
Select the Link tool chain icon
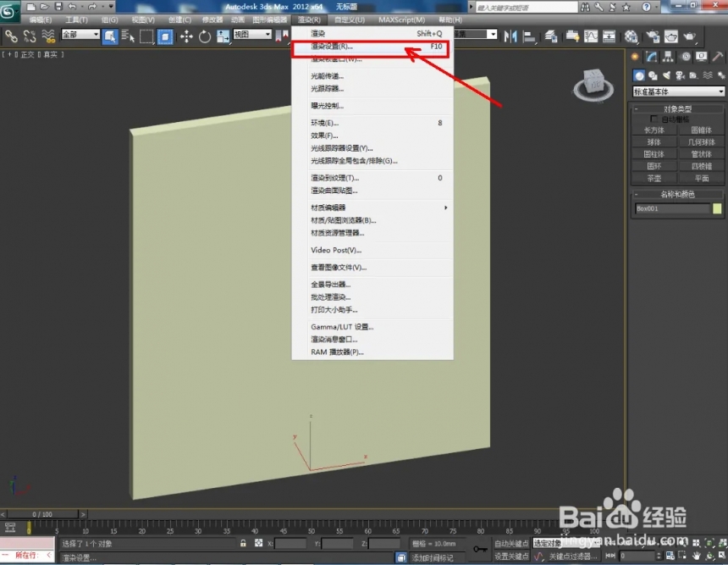click(11, 36)
